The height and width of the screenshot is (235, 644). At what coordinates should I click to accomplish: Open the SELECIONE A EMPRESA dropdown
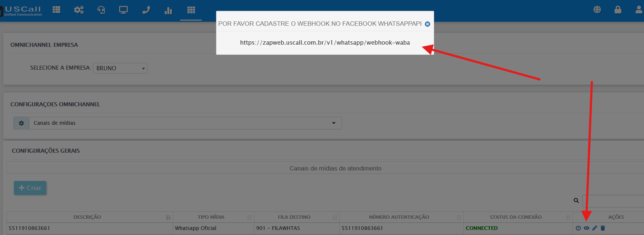120,68
